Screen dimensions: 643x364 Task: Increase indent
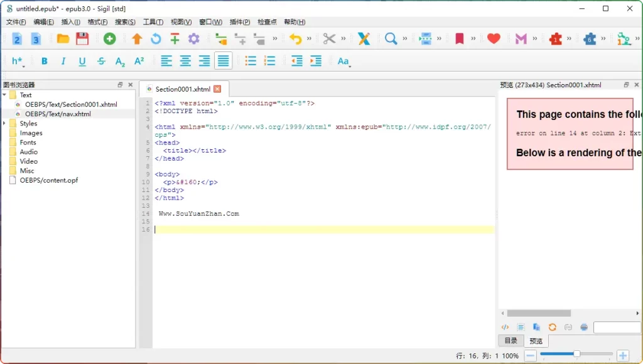point(316,61)
